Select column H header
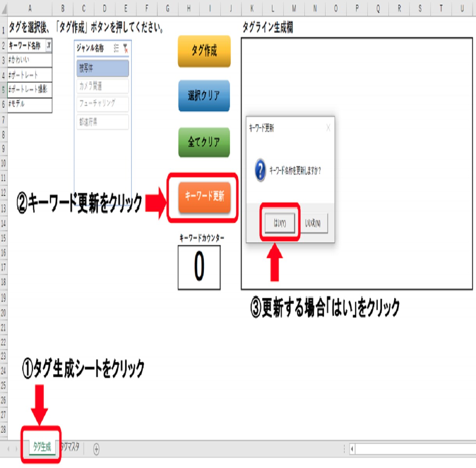 [x=189, y=8]
